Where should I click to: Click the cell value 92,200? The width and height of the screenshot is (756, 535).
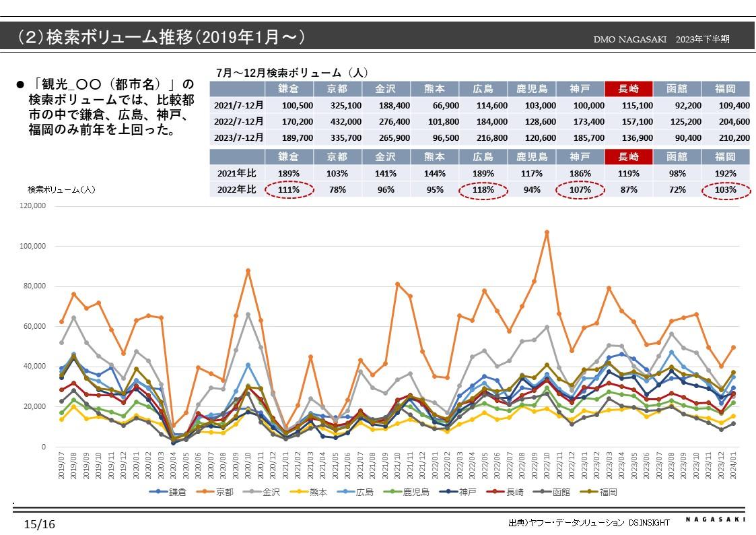688,106
